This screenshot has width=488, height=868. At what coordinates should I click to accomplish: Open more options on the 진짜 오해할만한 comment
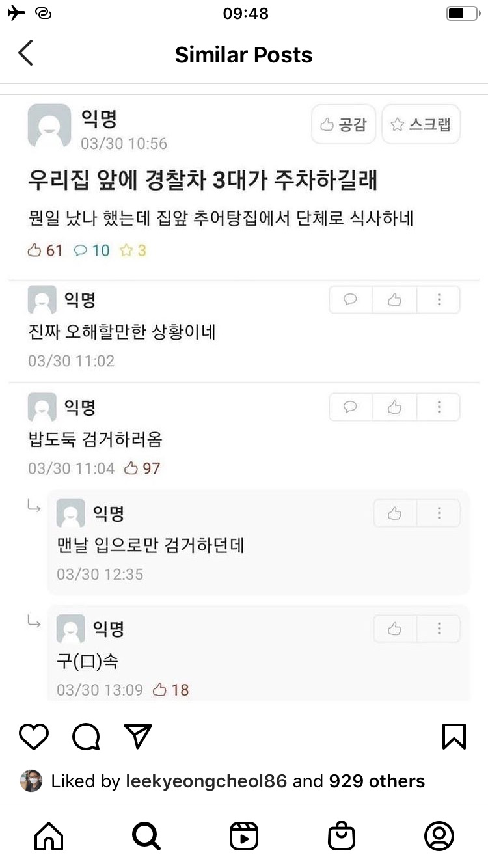tap(439, 300)
